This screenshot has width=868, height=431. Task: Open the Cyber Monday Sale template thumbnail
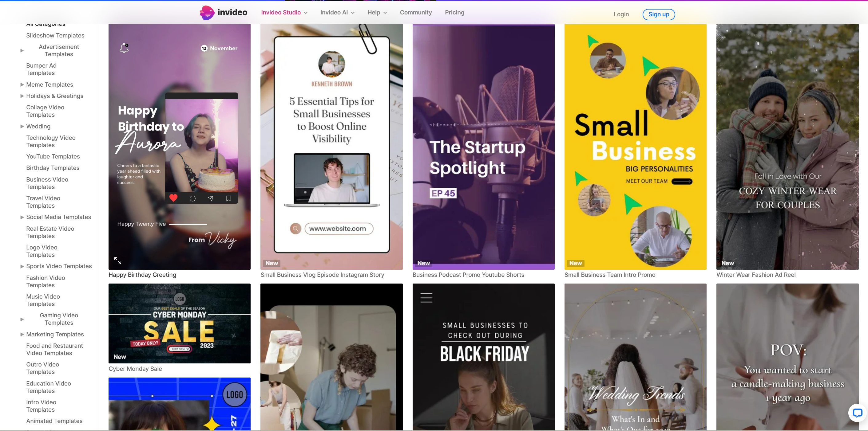[x=180, y=323]
